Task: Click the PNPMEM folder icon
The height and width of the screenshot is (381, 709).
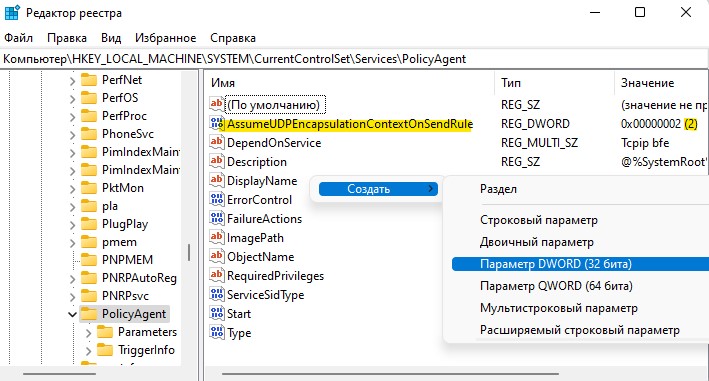Action: (89, 260)
